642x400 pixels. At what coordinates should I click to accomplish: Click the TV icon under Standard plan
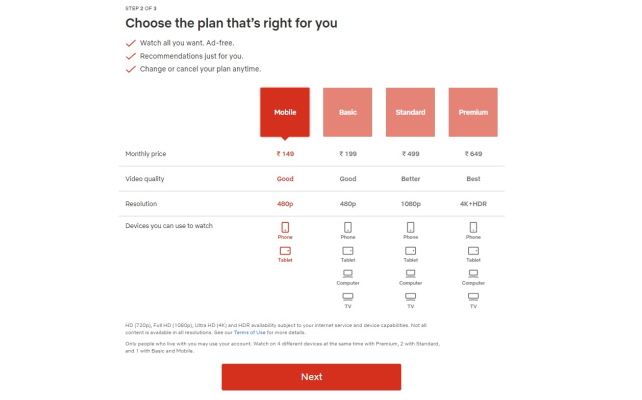pyautogui.click(x=411, y=296)
